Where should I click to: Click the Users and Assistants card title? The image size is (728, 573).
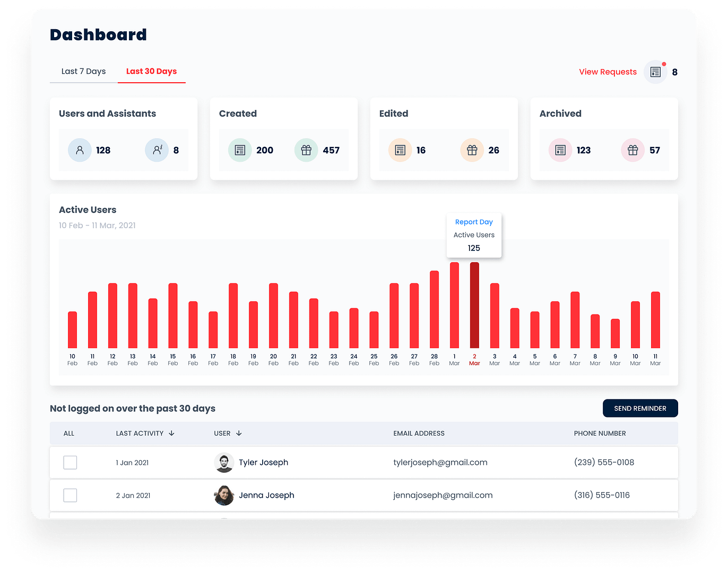107,114
